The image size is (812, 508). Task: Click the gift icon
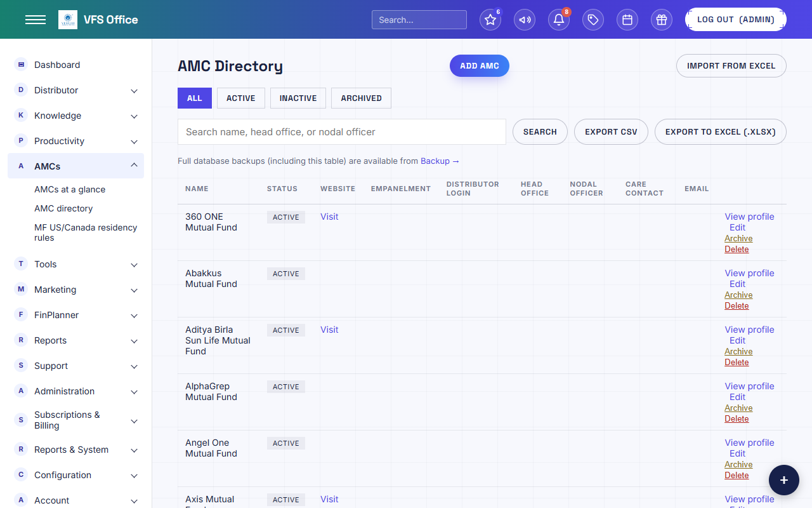pyautogui.click(x=662, y=20)
